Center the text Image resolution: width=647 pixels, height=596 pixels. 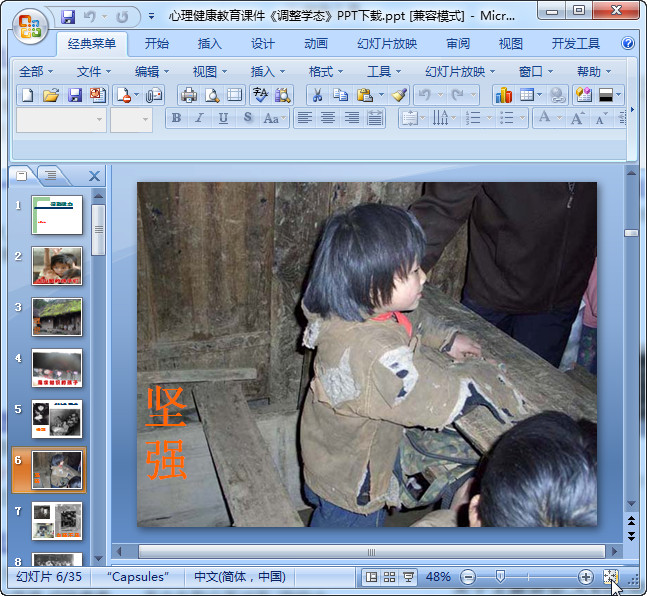tap(328, 118)
